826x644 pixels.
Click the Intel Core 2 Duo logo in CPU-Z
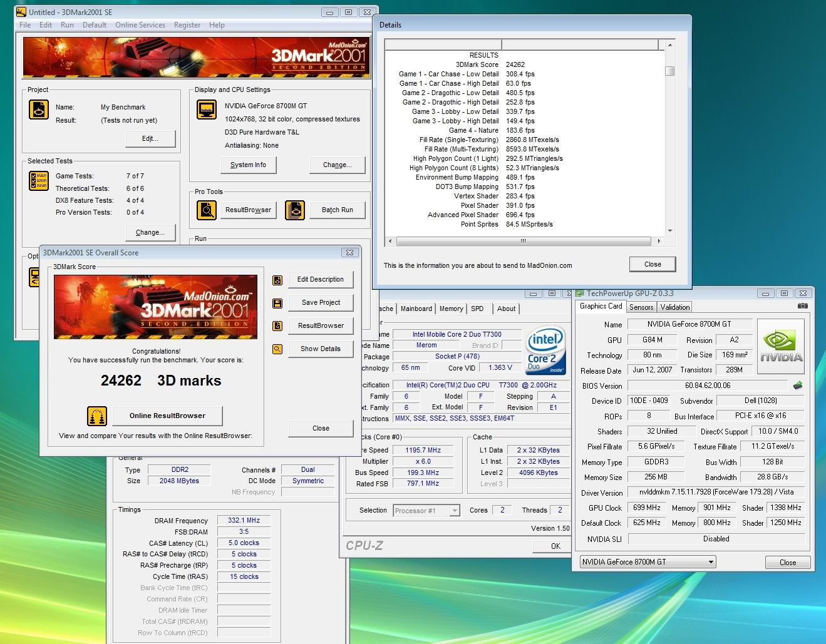point(545,349)
